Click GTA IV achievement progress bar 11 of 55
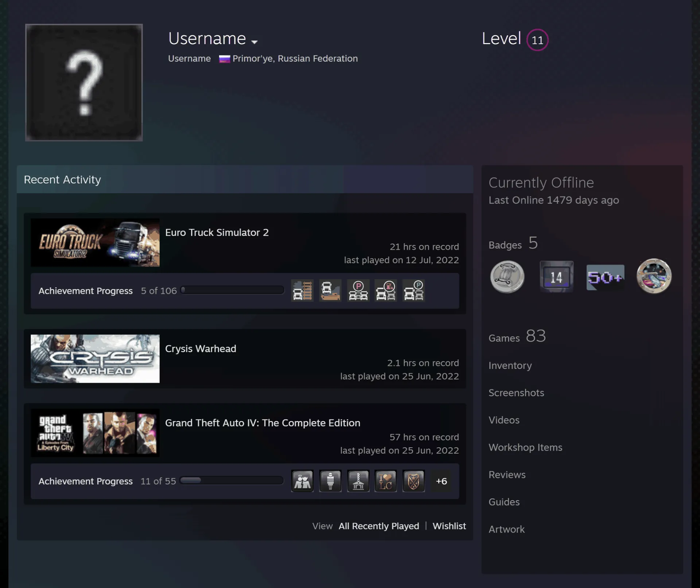The height and width of the screenshot is (588, 700). (x=232, y=480)
